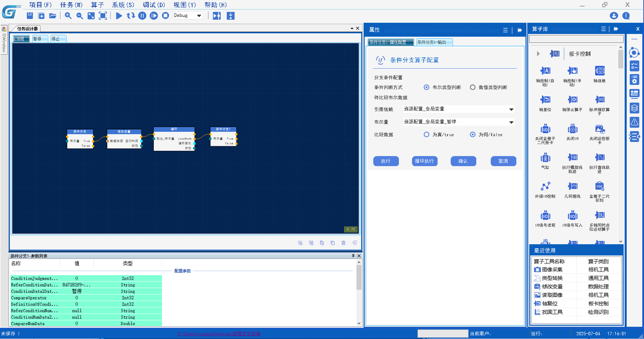Image resolution: width=644 pixels, height=339 pixels.
Task: Zoom in with the magnifier plus icon
Action: (x=68, y=16)
